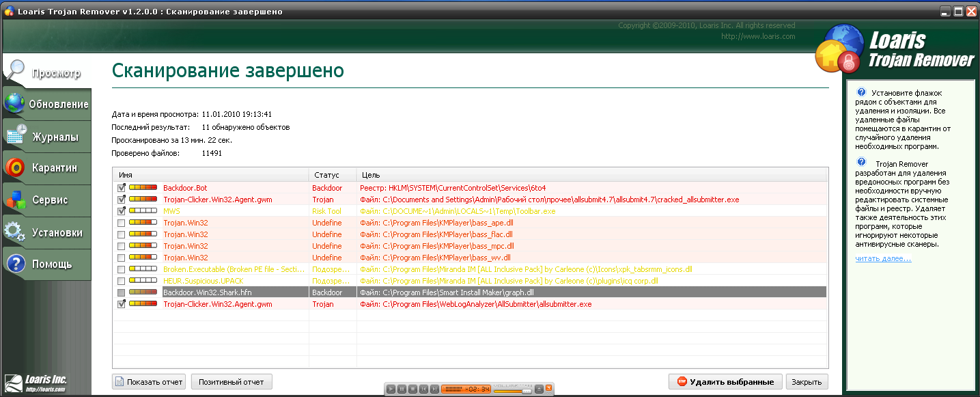Skip to previous track in media player
Screen dimensions: 980x397
(x=423, y=389)
